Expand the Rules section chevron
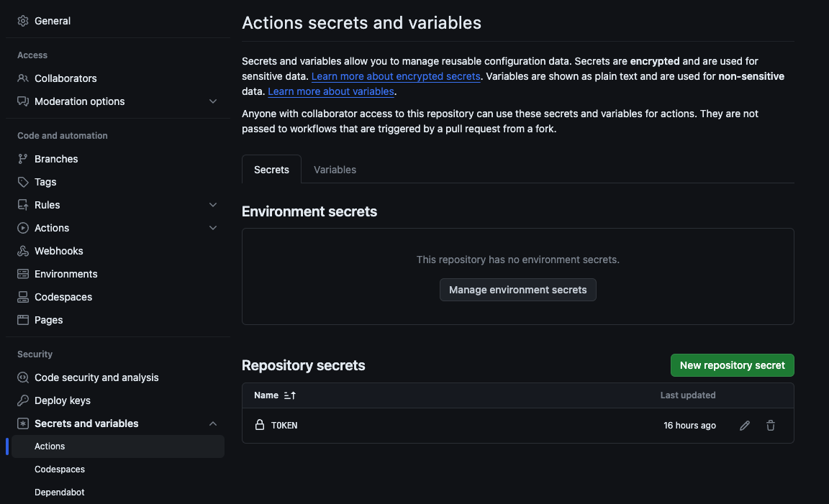Screen dimensions: 829x504 pyautogui.click(x=213, y=205)
